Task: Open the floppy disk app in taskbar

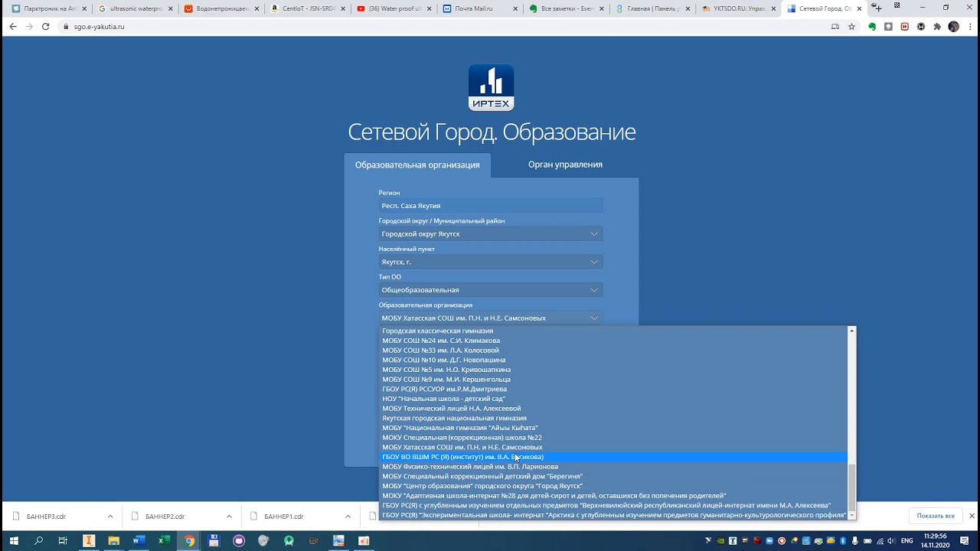Action: tap(214, 541)
